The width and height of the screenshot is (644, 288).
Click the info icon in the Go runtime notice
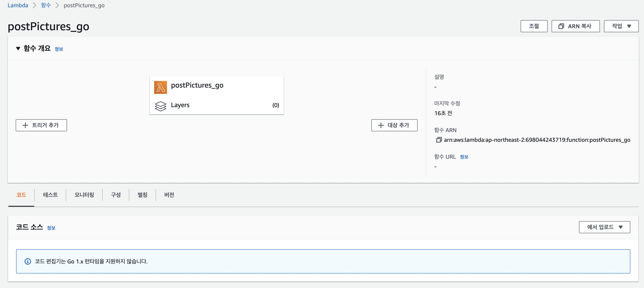pos(28,261)
